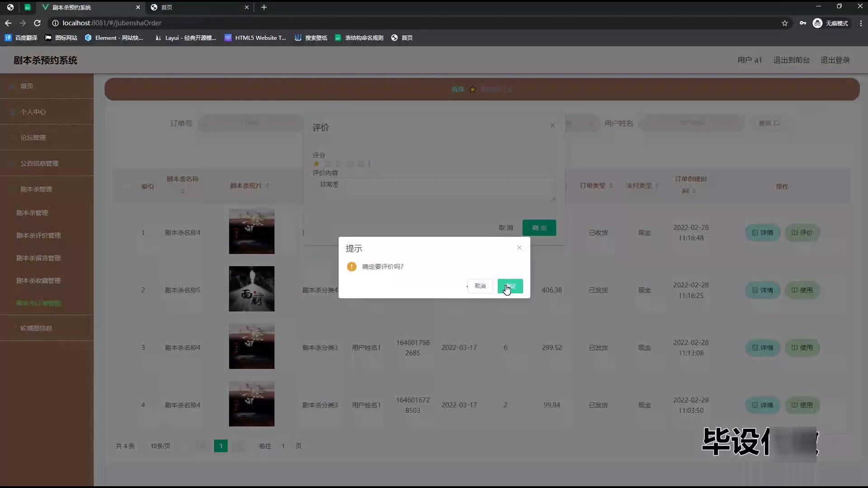Select the fourth rating star
The image size is (868, 488).
click(x=349, y=164)
